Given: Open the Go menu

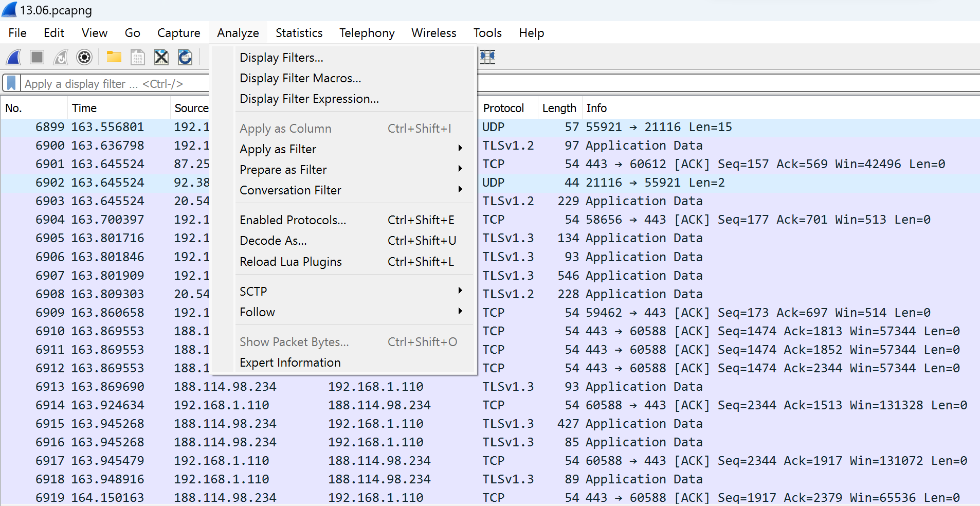Looking at the screenshot, I should (133, 33).
